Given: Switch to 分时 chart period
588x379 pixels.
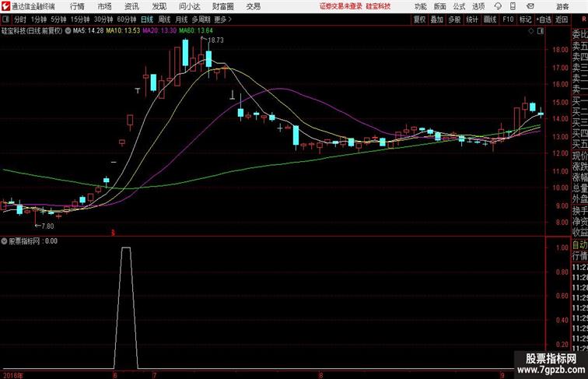Looking at the screenshot, I should pyautogui.click(x=20, y=19).
